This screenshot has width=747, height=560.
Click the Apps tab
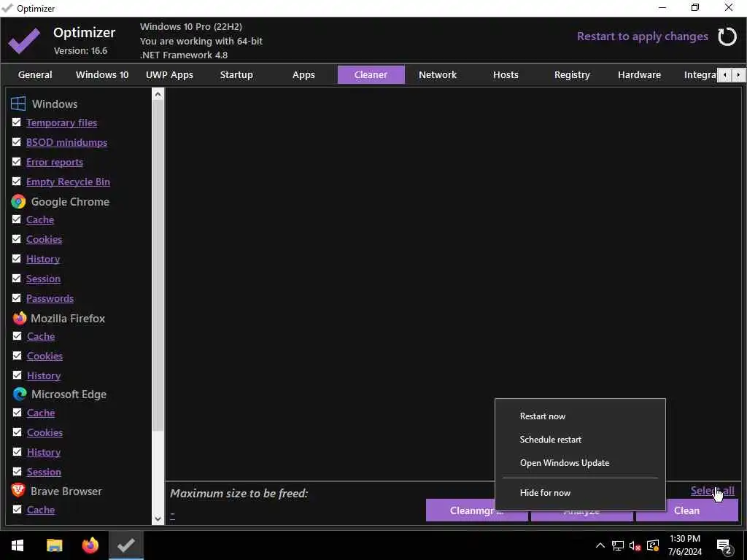click(303, 75)
